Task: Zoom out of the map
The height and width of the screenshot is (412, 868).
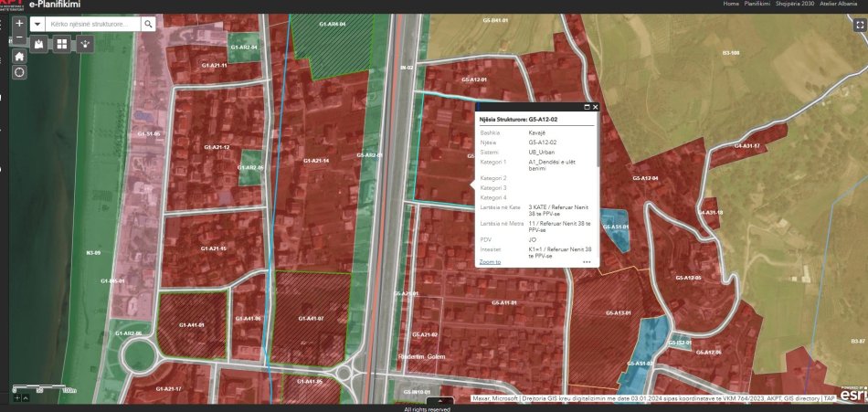Action: (x=19, y=38)
